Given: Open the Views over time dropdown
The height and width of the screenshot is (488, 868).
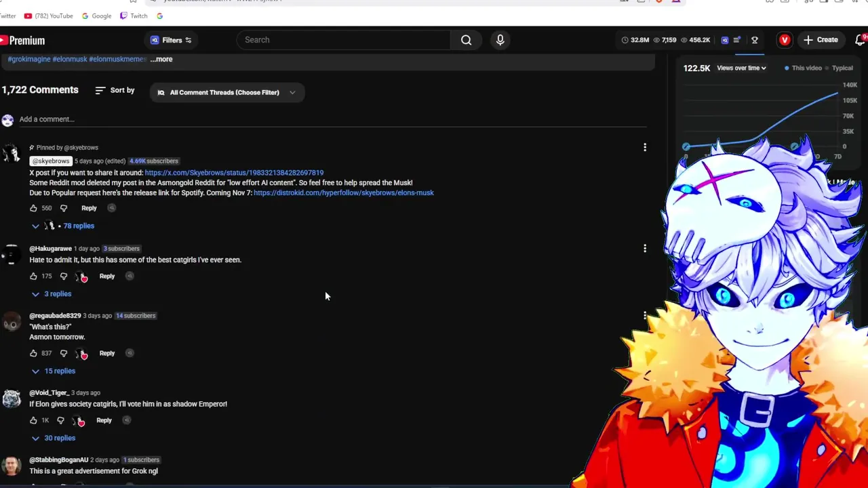Looking at the screenshot, I should 741,68.
